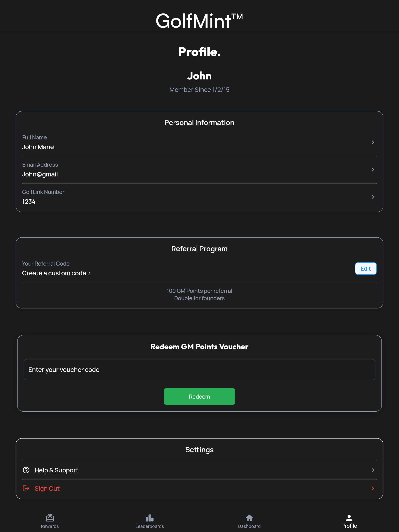Select the email John@gmail
This screenshot has width=399, height=532.
point(40,174)
